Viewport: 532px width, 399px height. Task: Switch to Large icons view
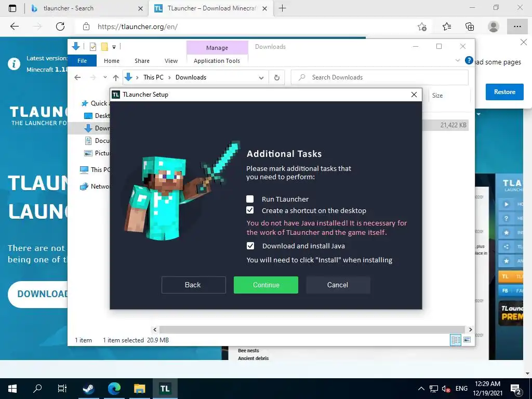point(467,340)
